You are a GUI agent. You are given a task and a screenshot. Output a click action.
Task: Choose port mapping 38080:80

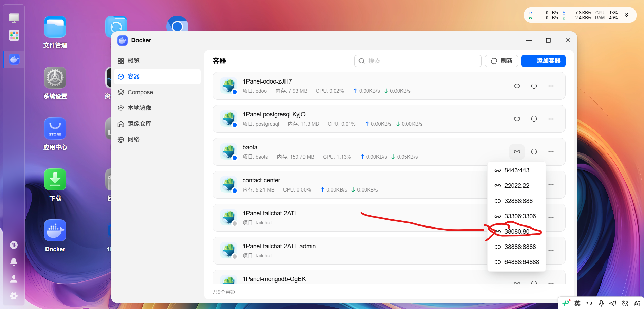[516, 232]
